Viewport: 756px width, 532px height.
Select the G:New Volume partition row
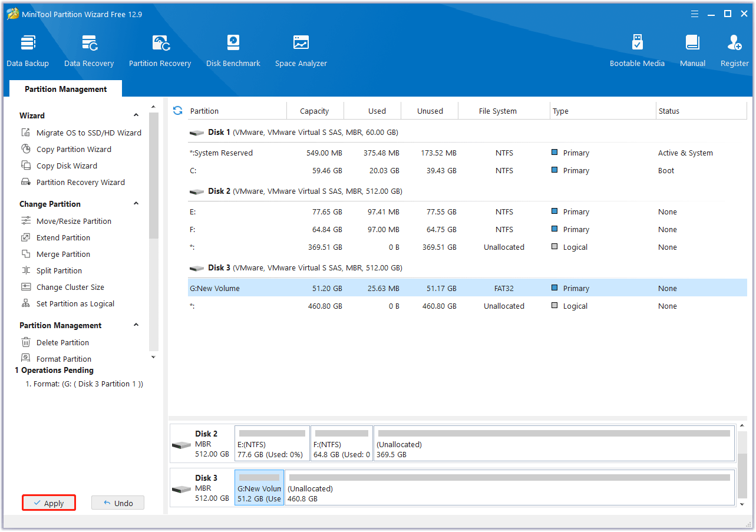pos(467,289)
